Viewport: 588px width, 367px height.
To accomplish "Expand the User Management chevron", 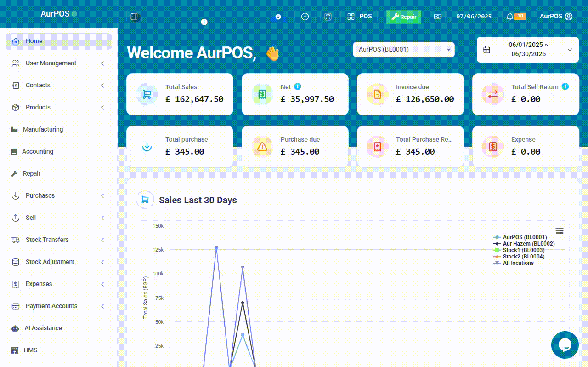I will pos(102,63).
